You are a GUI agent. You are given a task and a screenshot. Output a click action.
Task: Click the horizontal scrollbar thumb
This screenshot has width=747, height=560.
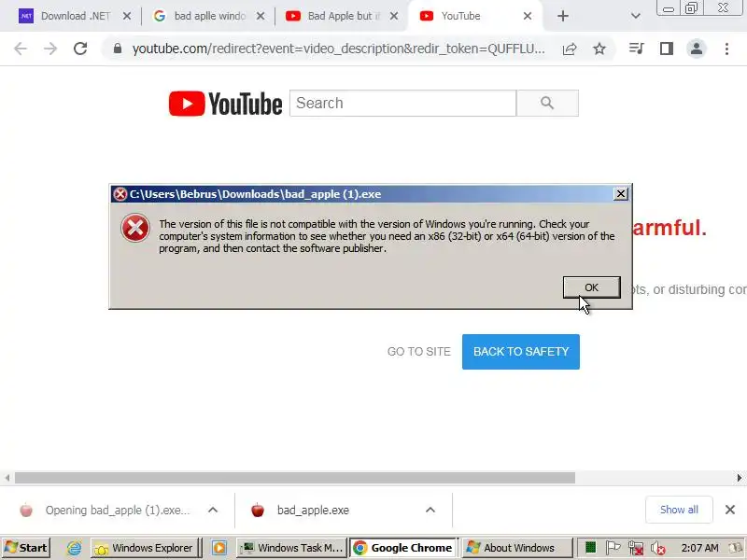coord(295,478)
